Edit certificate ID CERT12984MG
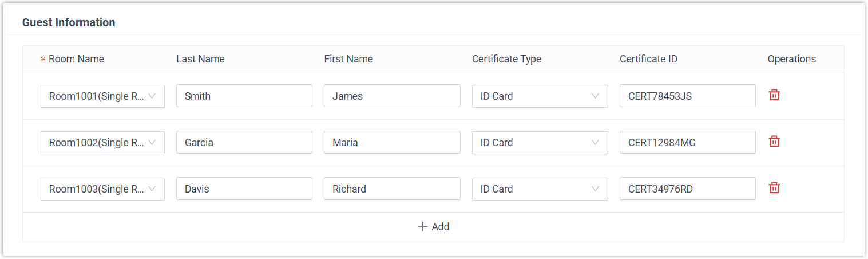The image size is (868, 259). pos(687,143)
